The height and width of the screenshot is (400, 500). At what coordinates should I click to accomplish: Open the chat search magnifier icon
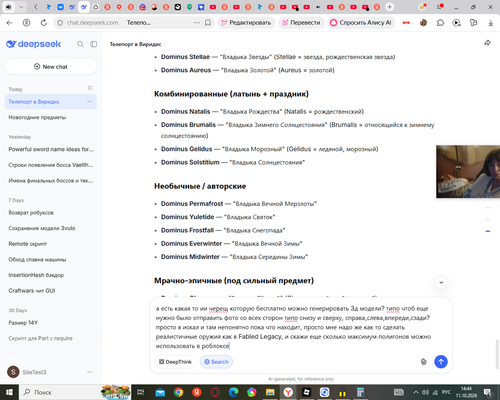point(80,44)
